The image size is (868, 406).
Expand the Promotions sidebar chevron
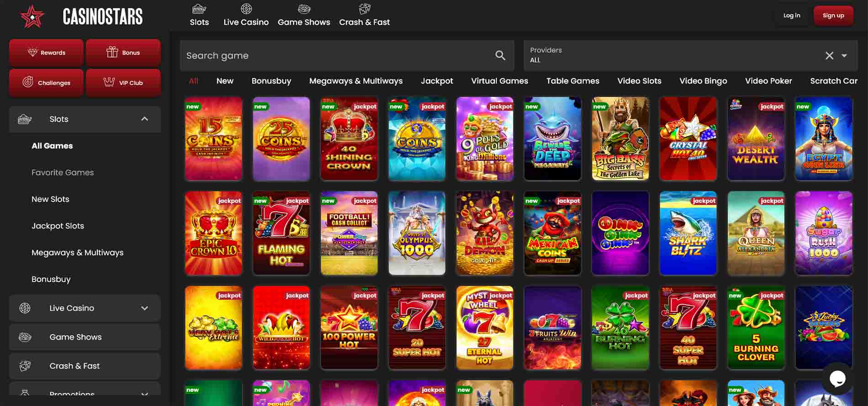tap(145, 393)
